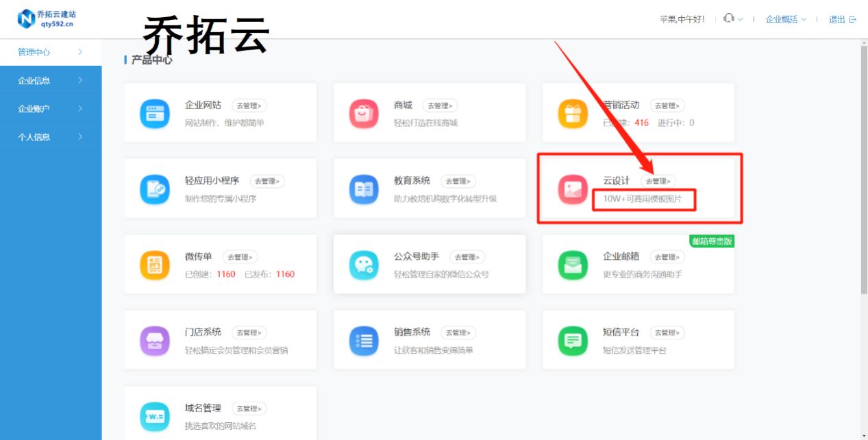868x440 pixels.
Task: Open the 商城 shopping bag icon
Action: [x=364, y=114]
